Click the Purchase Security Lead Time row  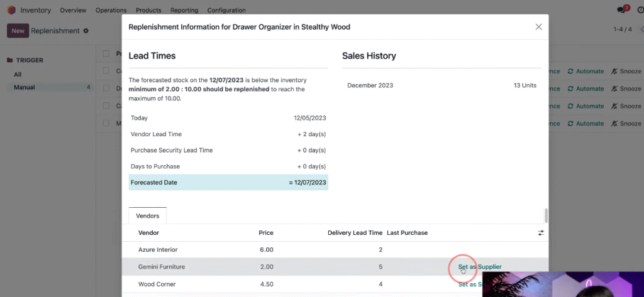pos(228,150)
